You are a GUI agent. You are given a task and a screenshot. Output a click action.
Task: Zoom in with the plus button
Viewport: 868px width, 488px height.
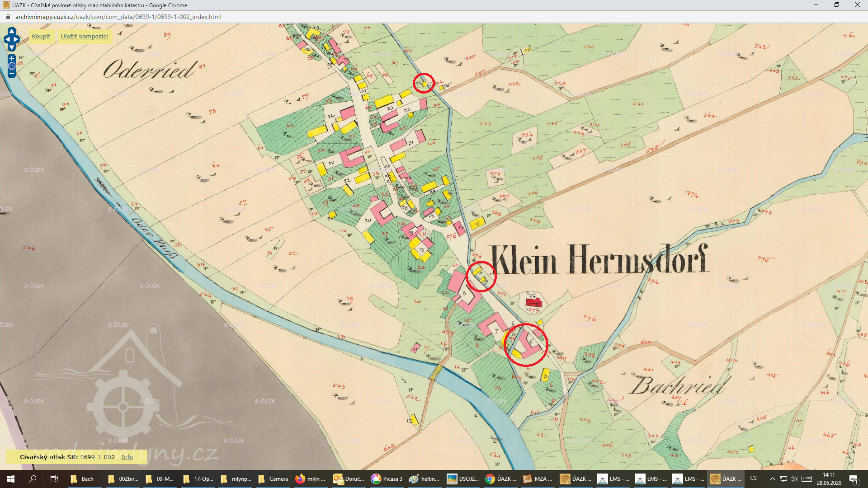[x=12, y=58]
